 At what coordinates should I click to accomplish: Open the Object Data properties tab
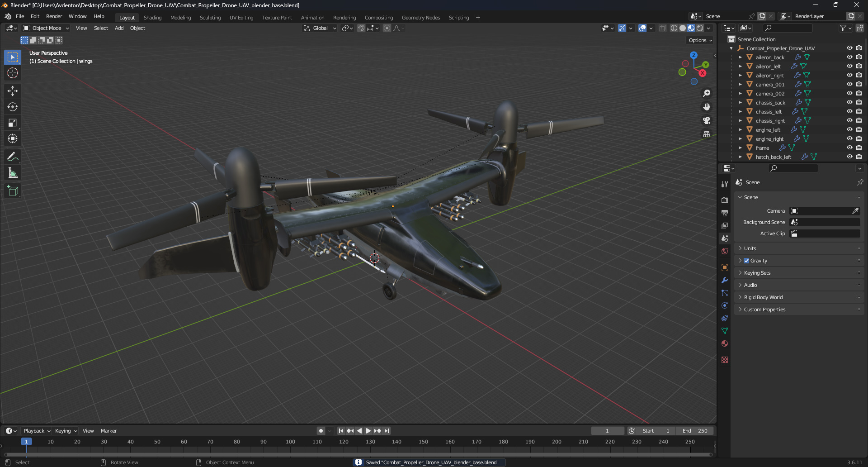tap(725, 331)
